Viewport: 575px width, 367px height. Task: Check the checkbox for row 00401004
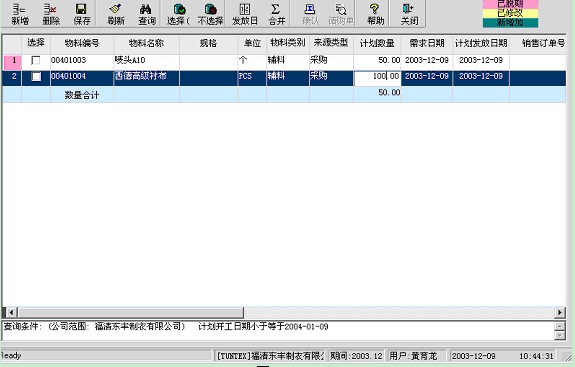point(36,77)
